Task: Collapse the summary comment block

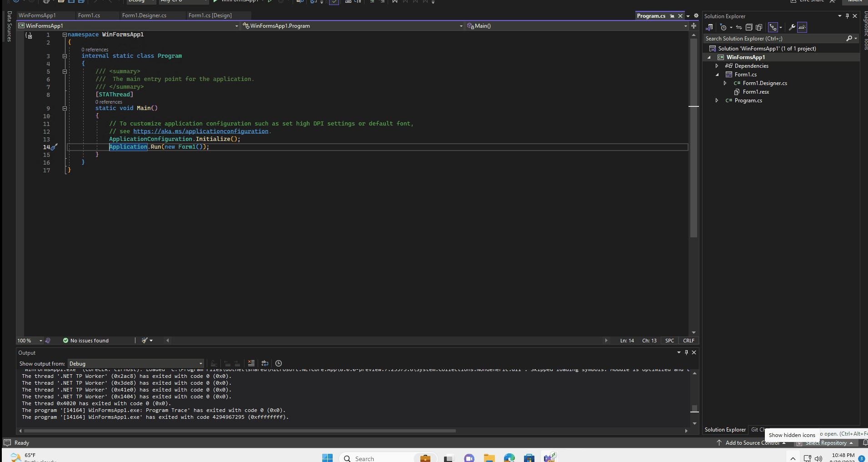Action: [x=65, y=71]
